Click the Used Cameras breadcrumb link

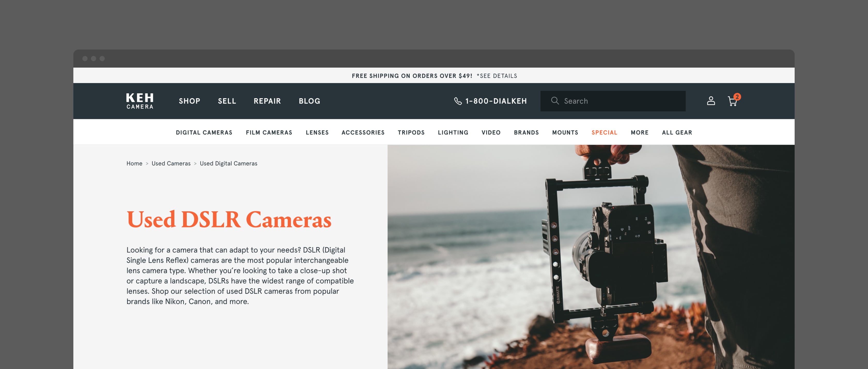pos(171,163)
